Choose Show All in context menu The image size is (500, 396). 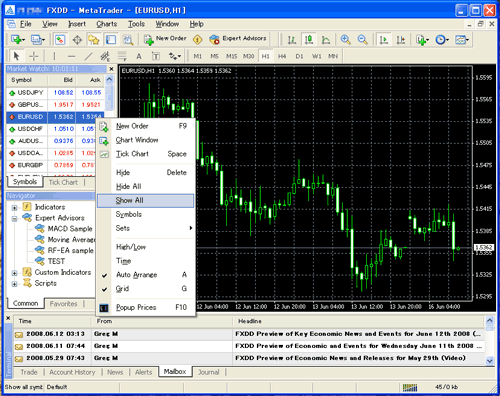coord(145,201)
